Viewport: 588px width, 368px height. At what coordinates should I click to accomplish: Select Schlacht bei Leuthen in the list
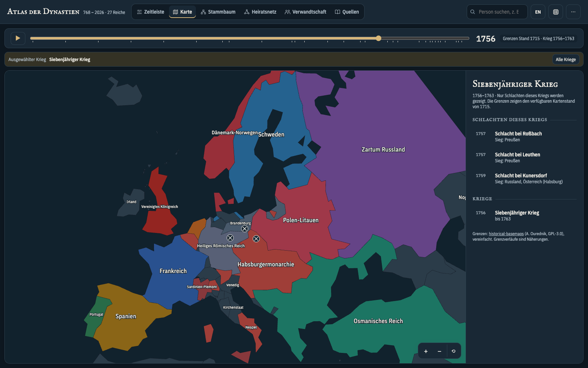pos(524,157)
